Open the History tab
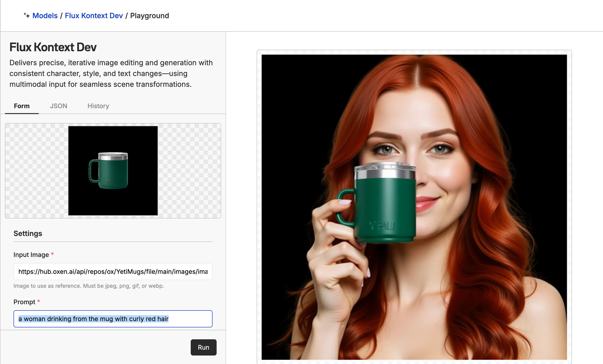 [98, 106]
